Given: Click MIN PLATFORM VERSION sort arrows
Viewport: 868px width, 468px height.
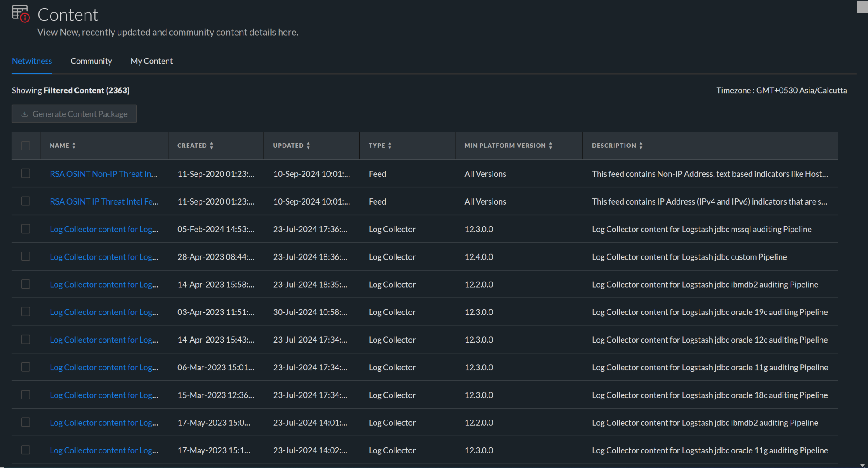Looking at the screenshot, I should coord(551,146).
